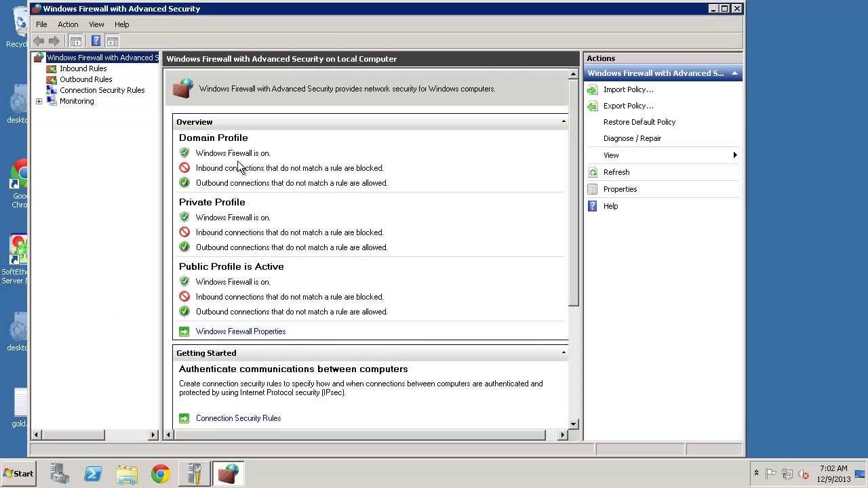This screenshot has width=868, height=488.
Task: Click the center pane scroll down arrow
Action: coord(574,424)
